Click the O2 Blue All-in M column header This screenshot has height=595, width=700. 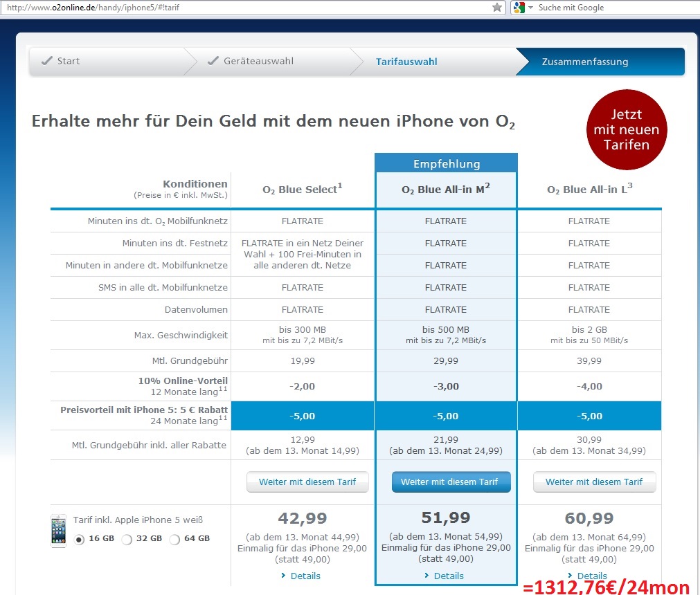(445, 189)
